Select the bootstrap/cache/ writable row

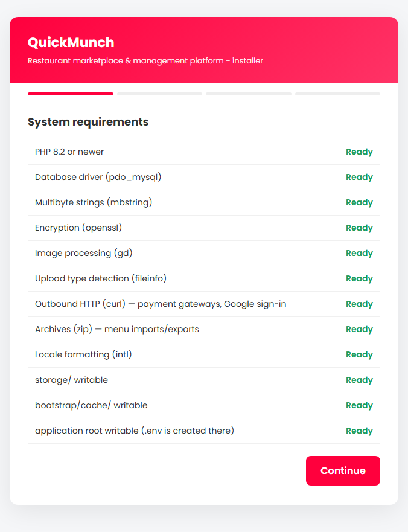[204, 405]
